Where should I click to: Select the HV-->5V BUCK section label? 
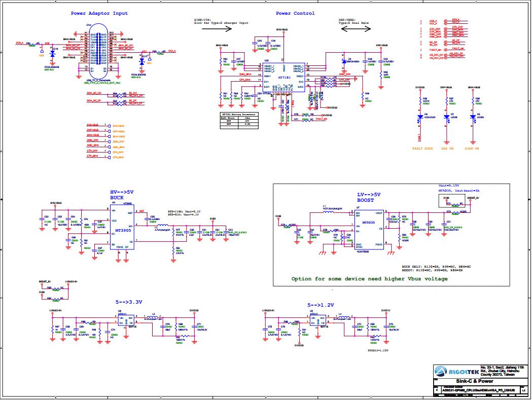tap(122, 195)
